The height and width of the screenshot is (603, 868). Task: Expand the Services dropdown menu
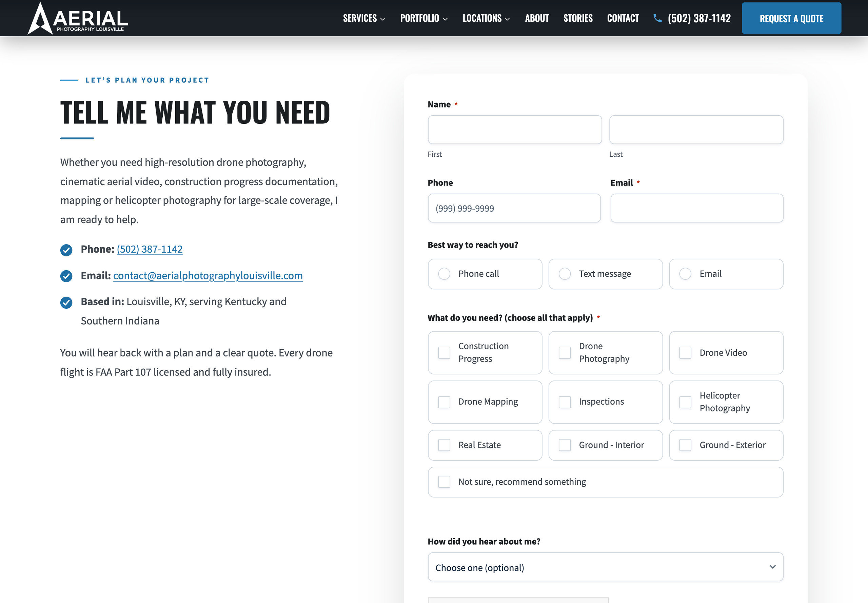(364, 18)
